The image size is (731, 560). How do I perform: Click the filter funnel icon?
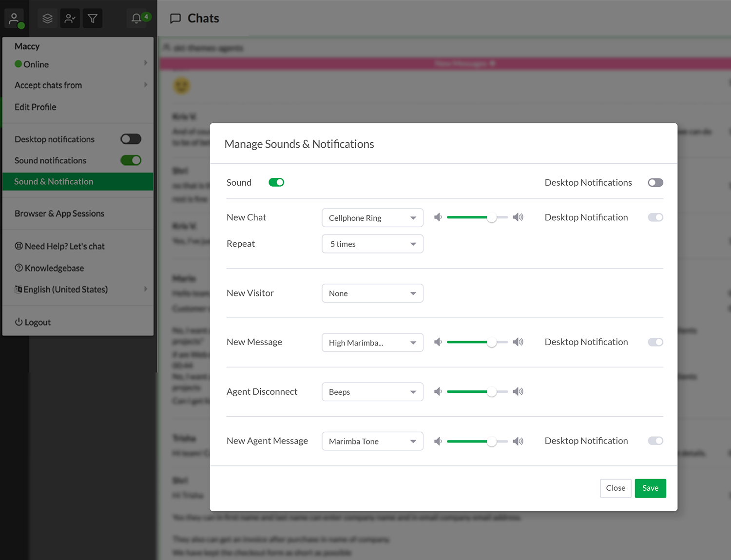(x=93, y=19)
